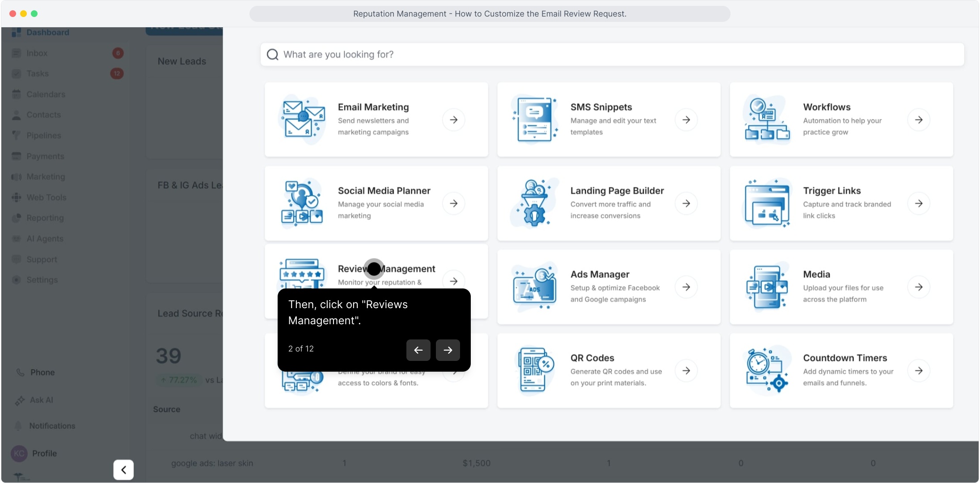Image resolution: width=980 pixels, height=483 pixels.
Task: Open the Email Marketing card arrow
Action: click(x=453, y=120)
